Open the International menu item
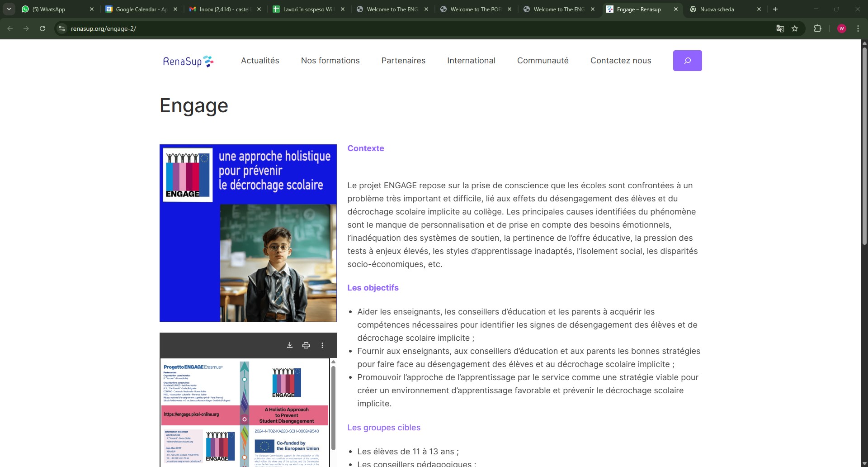This screenshot has width=868, height=467. (x=471, y=61)
